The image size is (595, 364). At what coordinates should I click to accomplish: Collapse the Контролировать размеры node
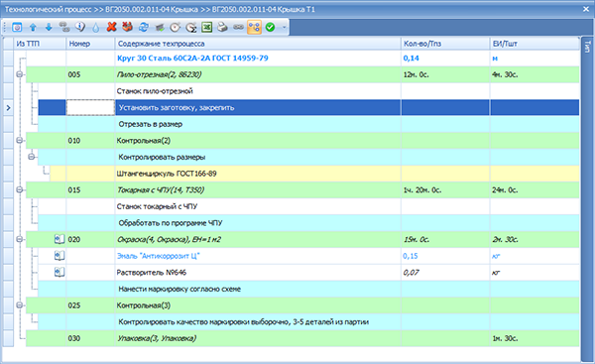32,157
